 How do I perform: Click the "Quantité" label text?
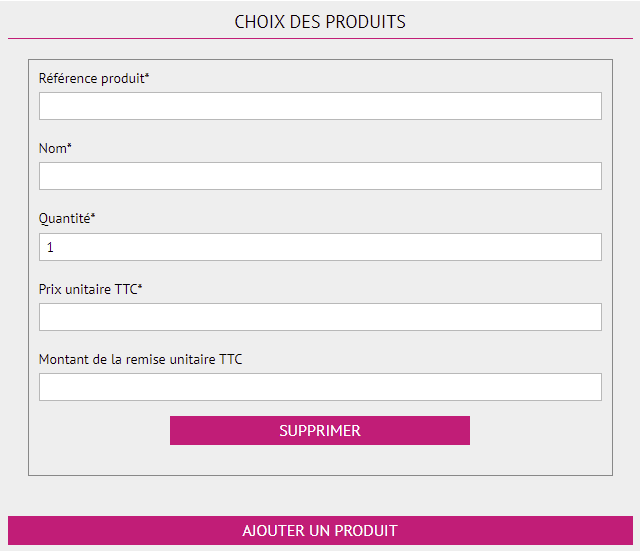[x=64, y=218]
